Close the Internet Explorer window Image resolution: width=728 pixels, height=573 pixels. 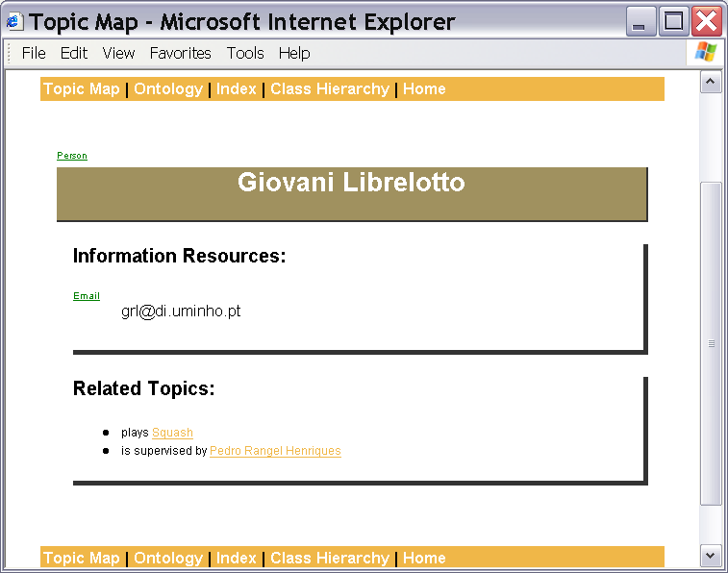click(x=706, y=21)
